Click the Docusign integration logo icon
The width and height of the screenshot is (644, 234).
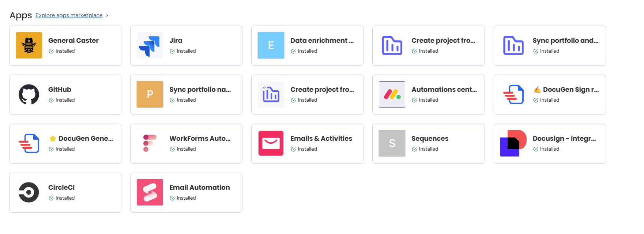pyautogui.click(x=513, y=143)
